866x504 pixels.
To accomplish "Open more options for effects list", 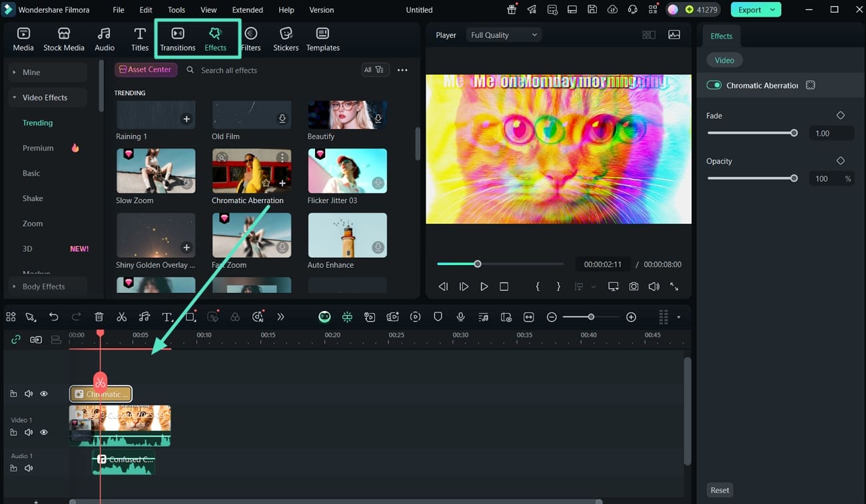I will 402,70.
